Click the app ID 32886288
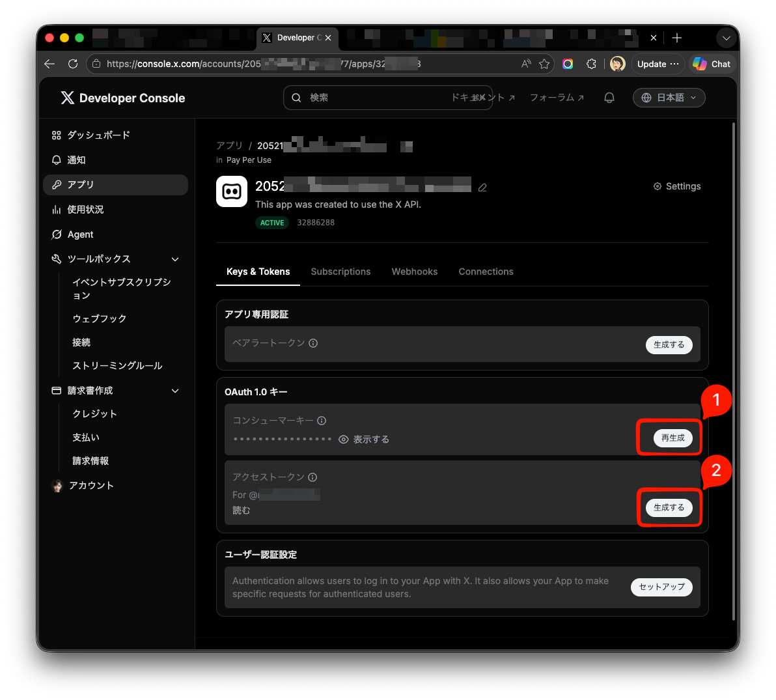Image resolution: width=776 pixels, height=700 pixels. tap(316, 223)
